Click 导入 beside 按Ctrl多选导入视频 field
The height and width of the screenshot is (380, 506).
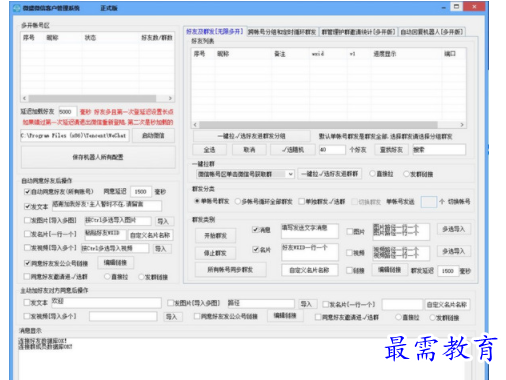click(x=161, y=249)
